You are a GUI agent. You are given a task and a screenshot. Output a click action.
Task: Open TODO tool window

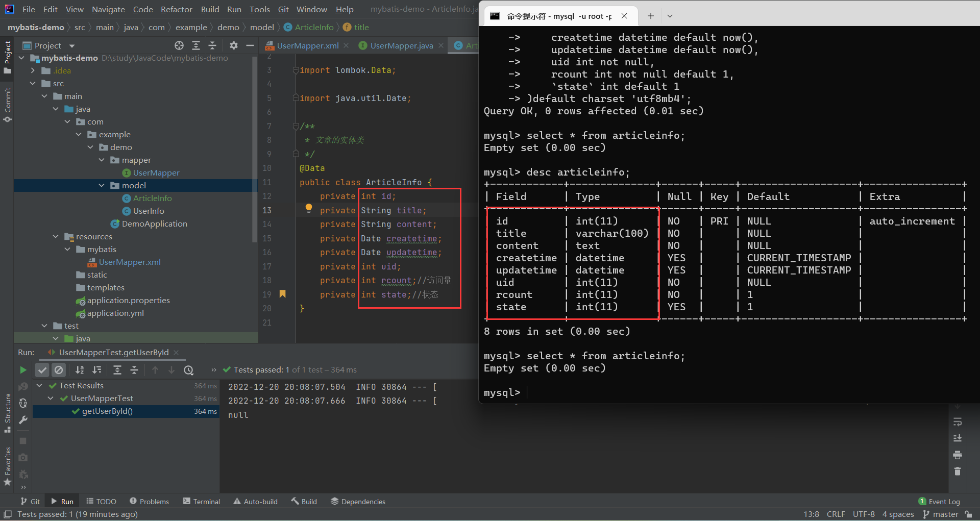click(x=101, y=502)
